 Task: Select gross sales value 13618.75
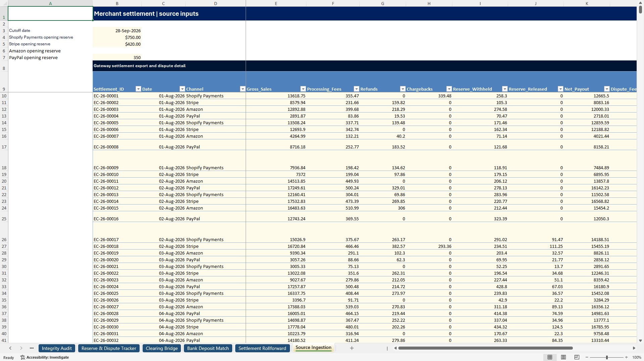pos(276,96)
